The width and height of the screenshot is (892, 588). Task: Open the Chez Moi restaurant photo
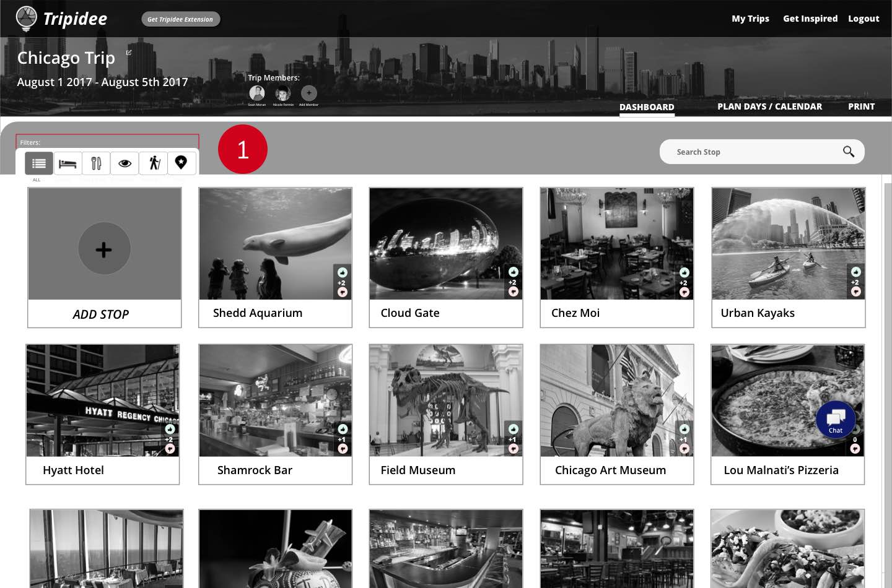tap(617, 244)
